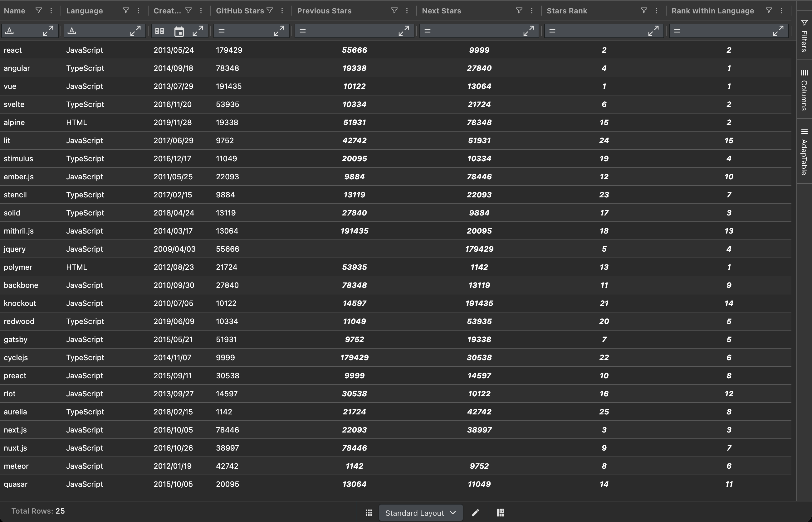Sort by GitHub Stars column header
This screenshot has height=522, width=812.
pos(240,11)
